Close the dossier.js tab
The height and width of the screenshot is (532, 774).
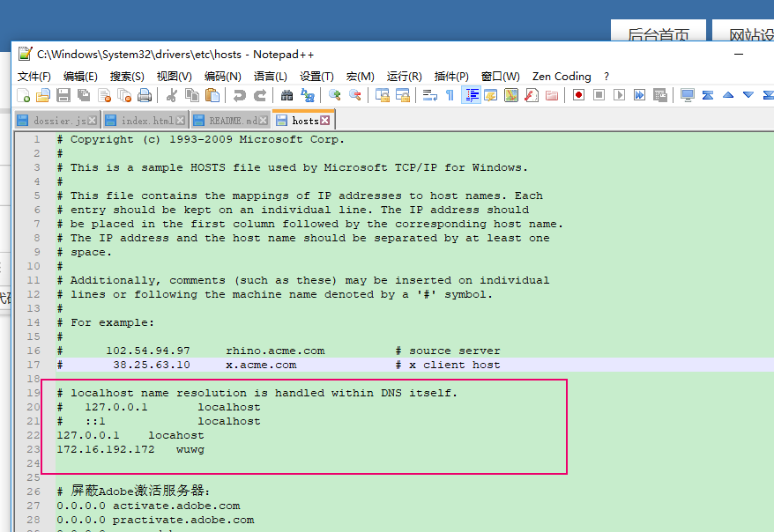click(x=93, y=121)
